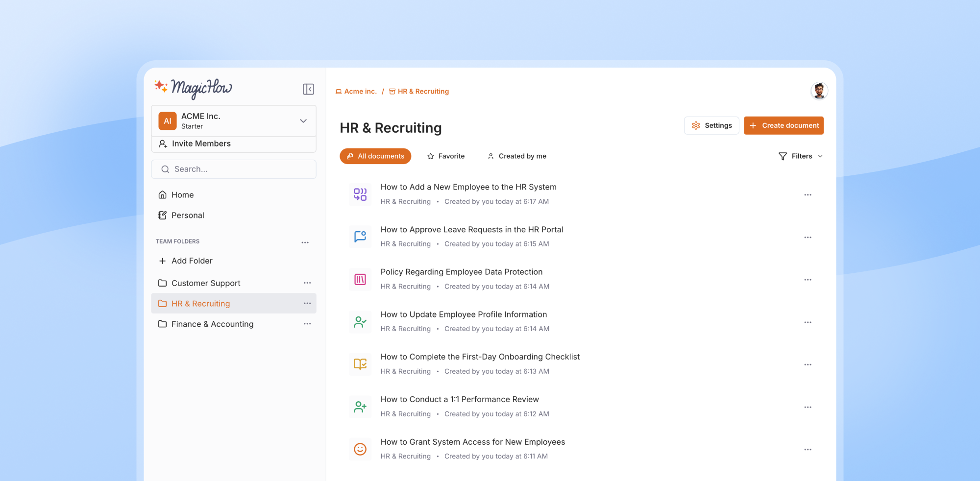Screen dimensions: 980x481
Task: Click the Employee Data Protection policy icon
Action: 360,280
